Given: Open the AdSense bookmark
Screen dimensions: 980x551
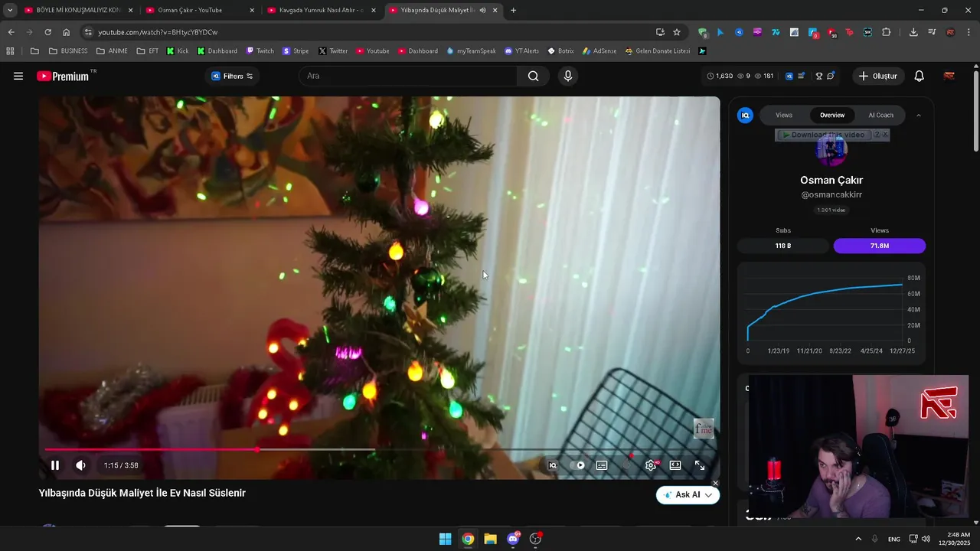Looking at the screenshot, I should click(x=599, y=51).
